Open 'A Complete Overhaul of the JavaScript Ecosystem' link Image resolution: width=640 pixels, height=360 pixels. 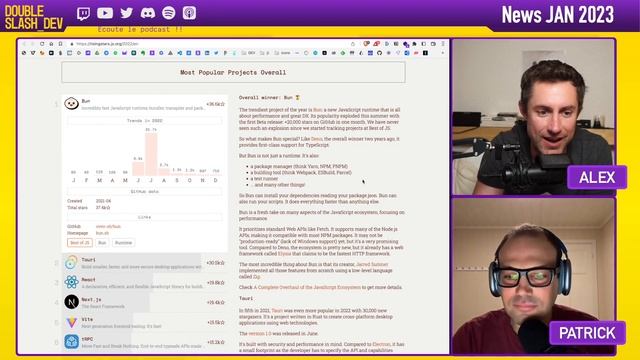coord(308,287)
